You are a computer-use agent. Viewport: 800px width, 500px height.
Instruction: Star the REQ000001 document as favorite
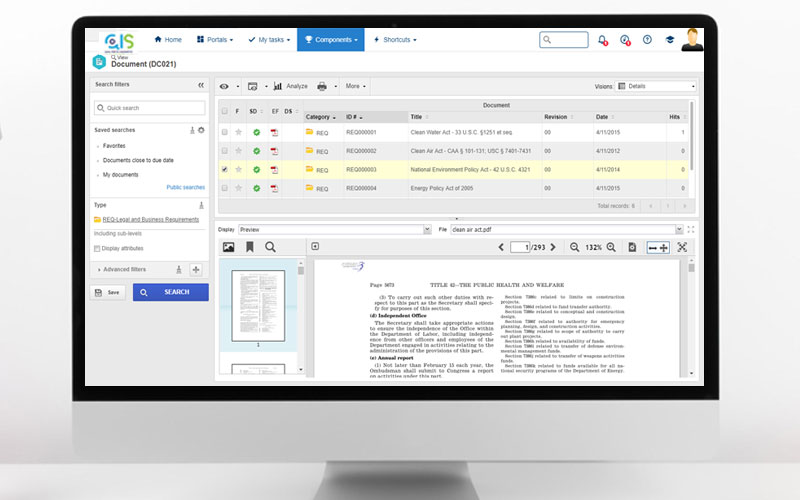click(239, 132)
